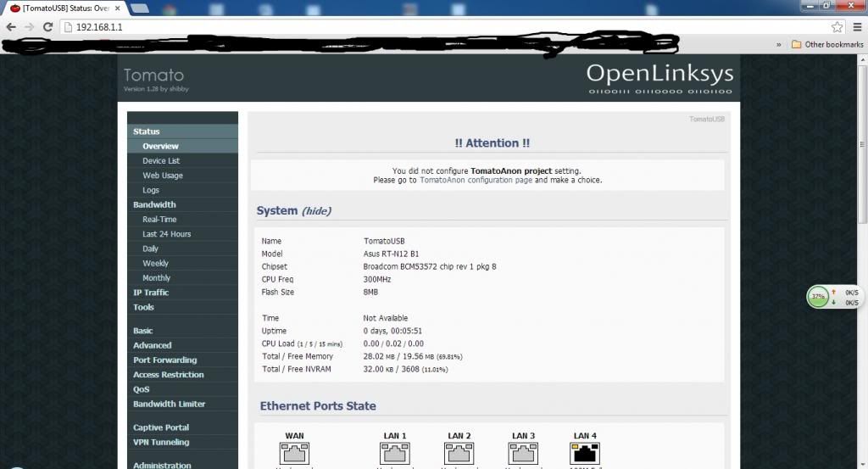Open the Chrome menu hamburger icon
The width and height of the screenshot is (868, 469).
click(x=857, y=27)
